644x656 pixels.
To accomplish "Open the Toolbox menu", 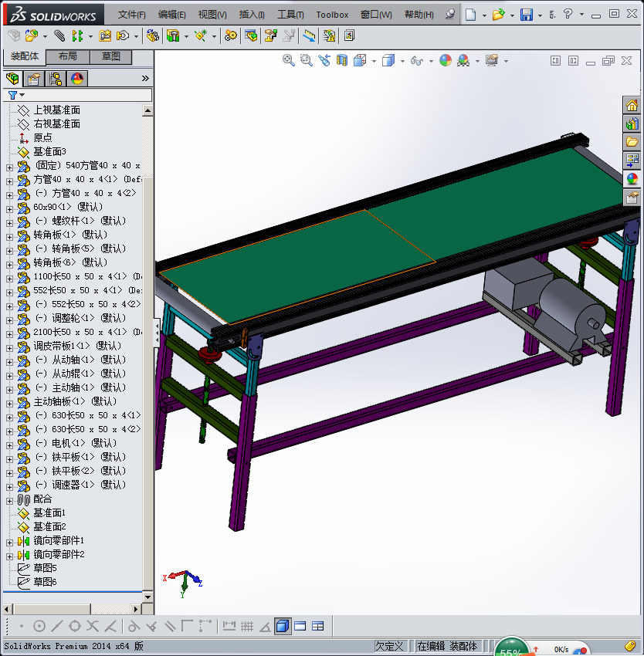I will coord(332,15).
